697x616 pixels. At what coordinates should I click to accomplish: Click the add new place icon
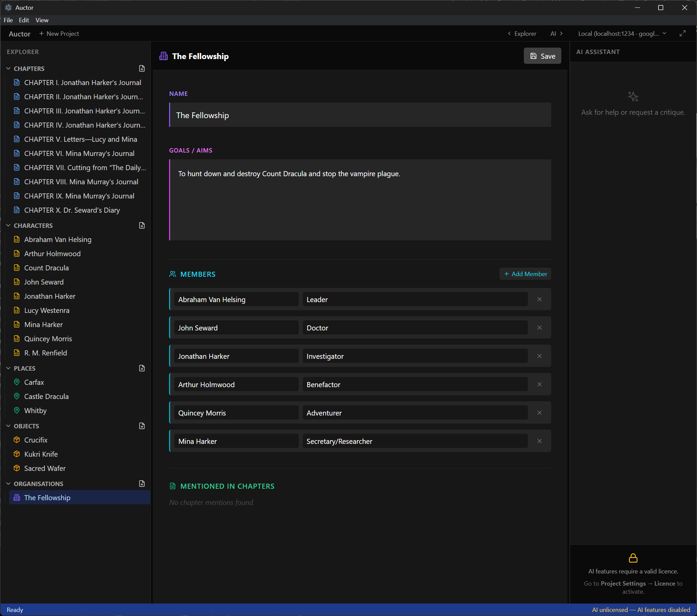(142, 368)
